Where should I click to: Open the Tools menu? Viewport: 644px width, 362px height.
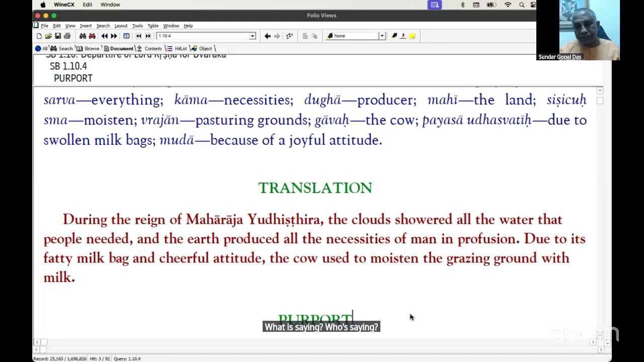coord(137,26)
